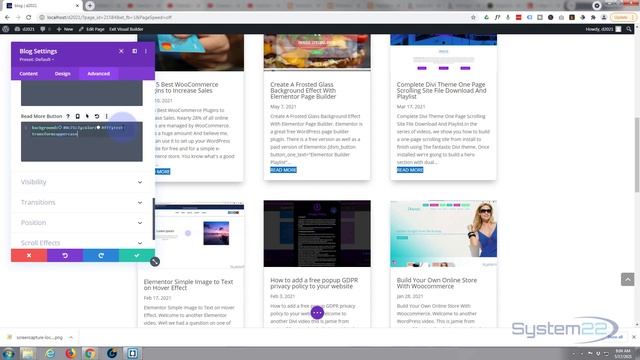Click the admin bar search icon
The width and height of the screenshot is (640, 360).
click(629, 29)
